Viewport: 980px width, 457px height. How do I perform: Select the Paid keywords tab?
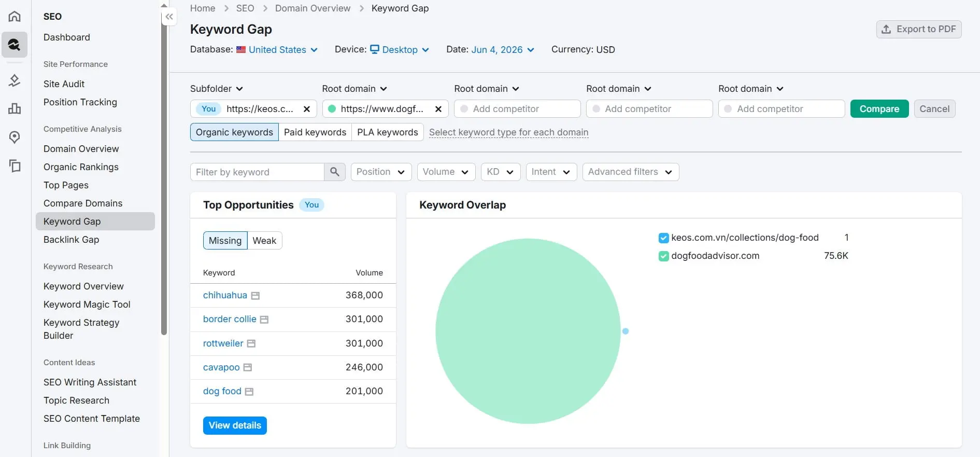tap(315, 132)
